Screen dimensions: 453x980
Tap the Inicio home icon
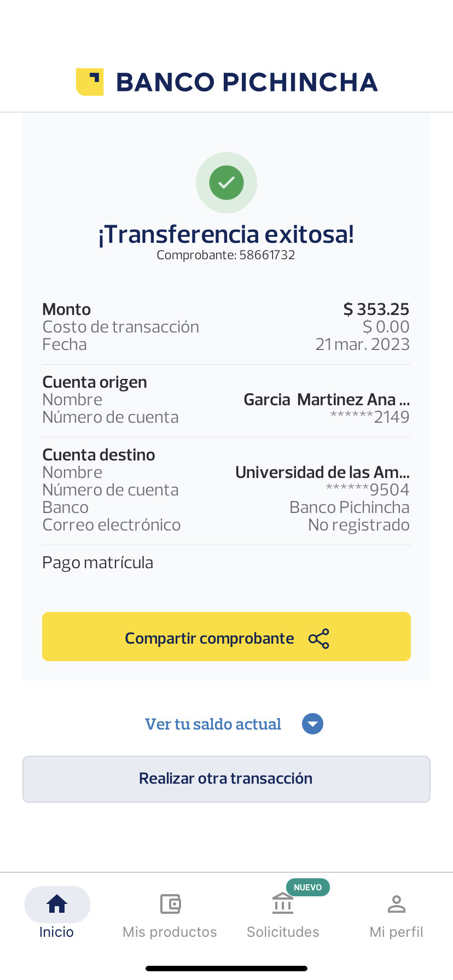57,904
